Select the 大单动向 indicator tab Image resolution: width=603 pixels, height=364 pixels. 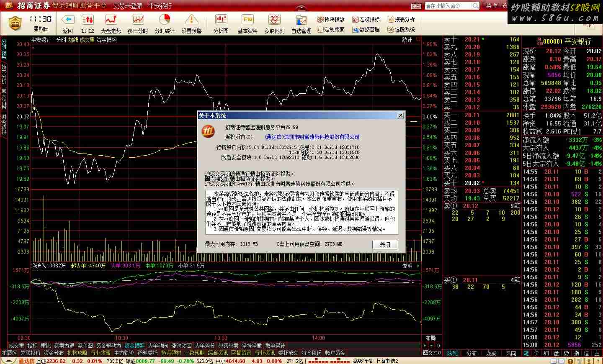158,346
